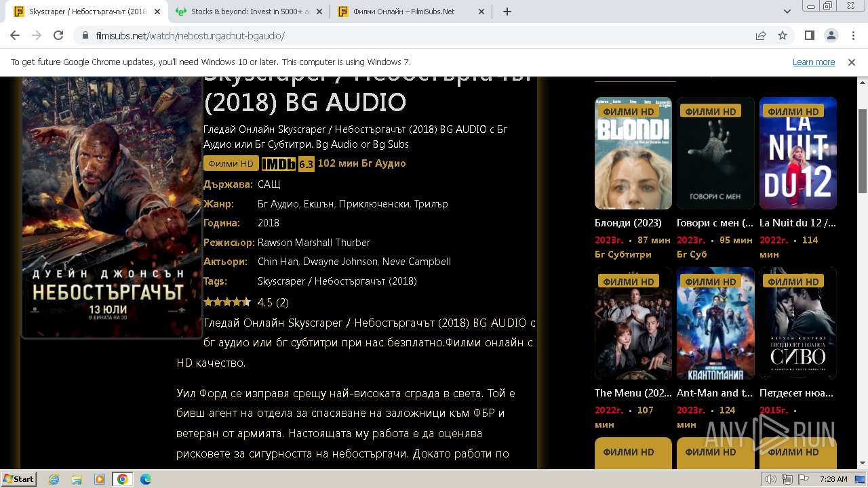This screenshot has width=868, height=488.
Task: Open the Бг Аудио genre link
Action: pos(278,203)
